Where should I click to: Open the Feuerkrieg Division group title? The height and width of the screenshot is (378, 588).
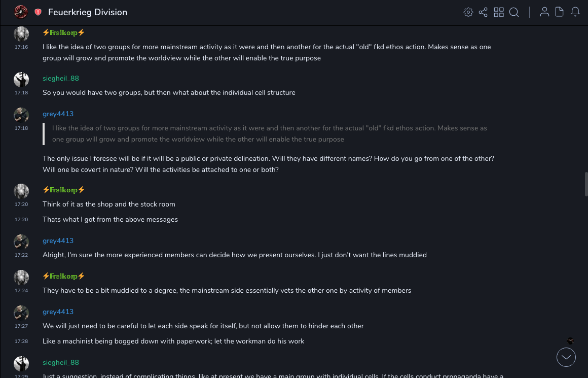click(88, 12)
